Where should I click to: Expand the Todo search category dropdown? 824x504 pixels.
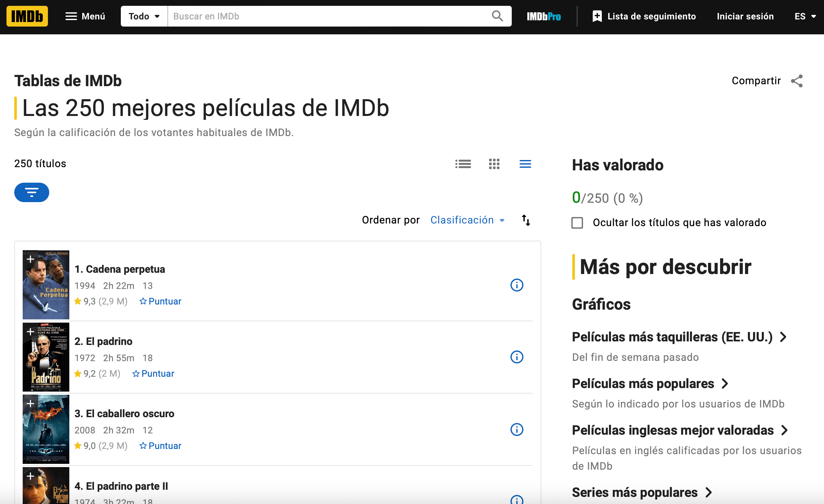[144, 16]
